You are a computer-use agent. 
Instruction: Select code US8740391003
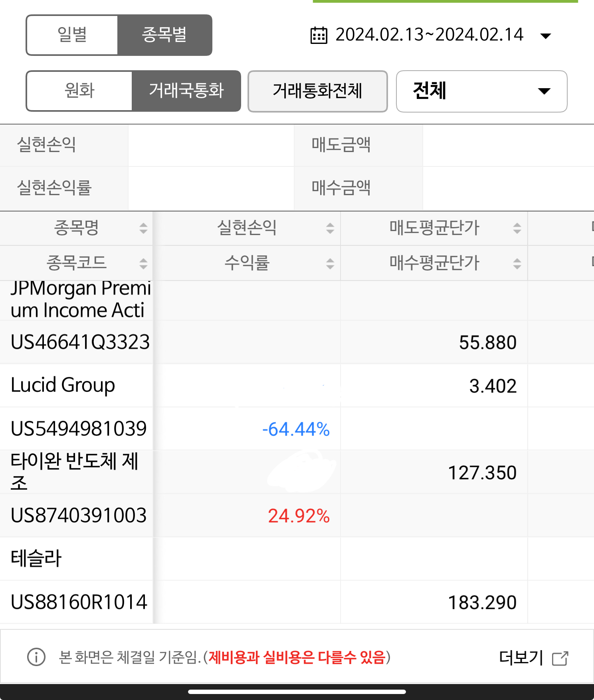tap(79, 515)
